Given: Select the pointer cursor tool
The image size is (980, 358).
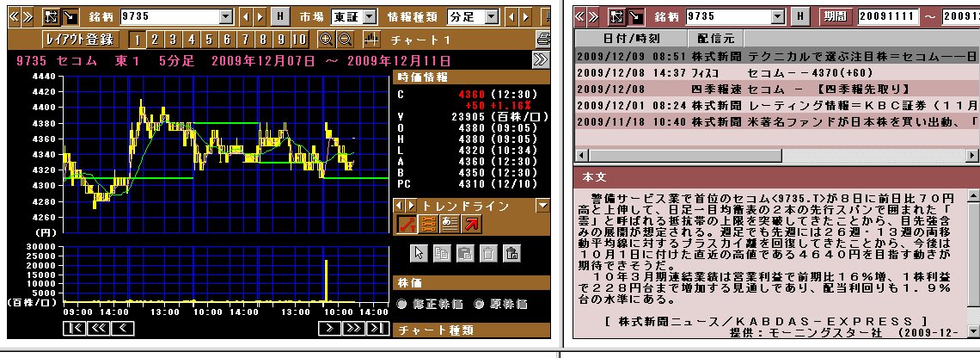Looking at the screenshot, I should [420, 253].
